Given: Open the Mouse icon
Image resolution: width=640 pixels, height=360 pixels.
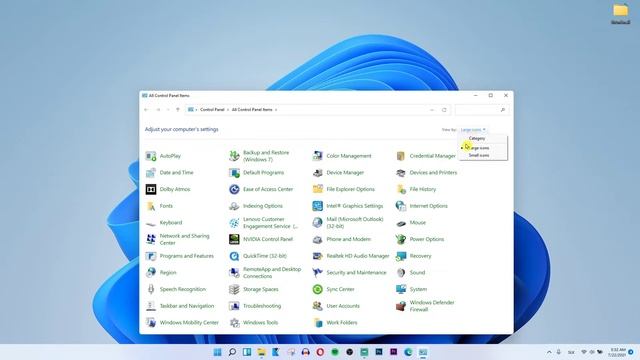Looking at the screenshot, I should (x=401, y=223).
